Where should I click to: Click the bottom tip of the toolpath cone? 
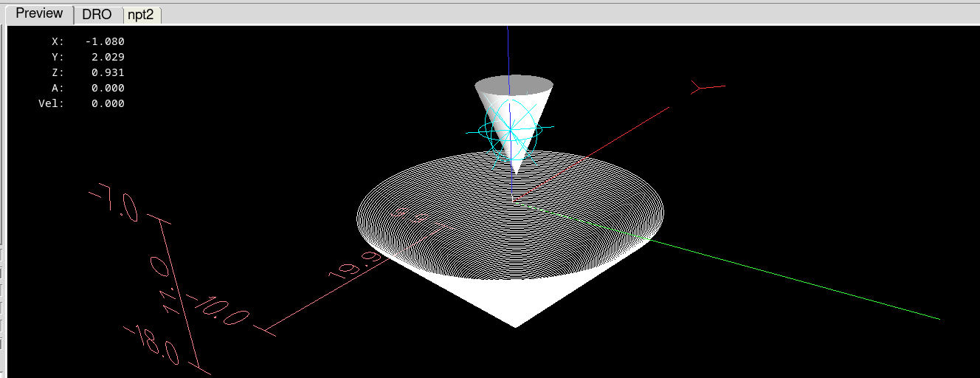tap(516, 325)
